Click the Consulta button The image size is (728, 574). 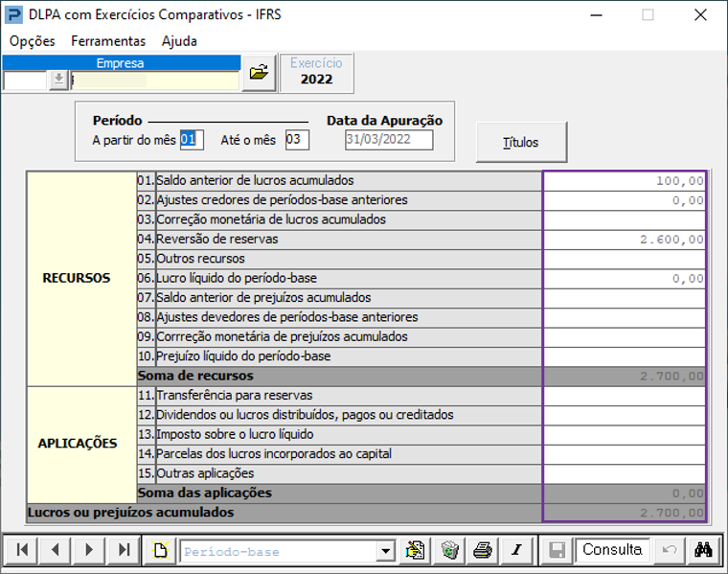612,550
